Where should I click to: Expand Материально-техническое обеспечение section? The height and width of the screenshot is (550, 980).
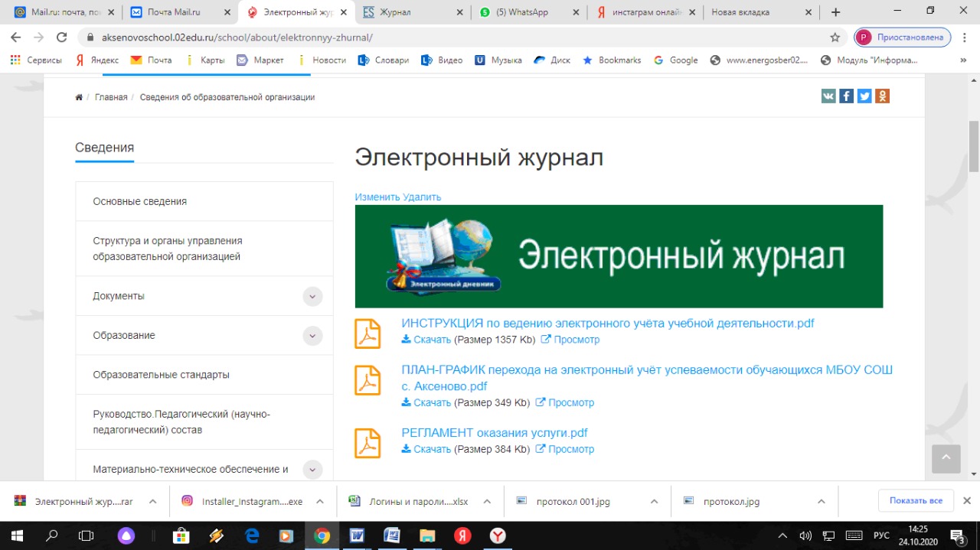pos(312,470)
